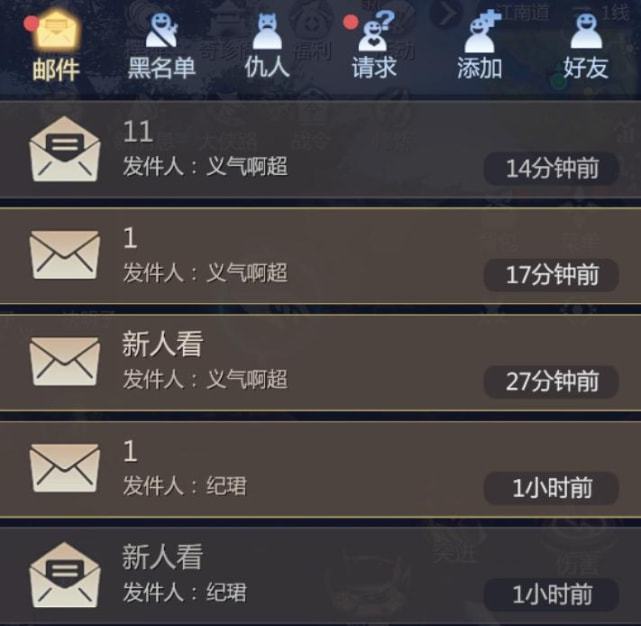Screen dimensions: 641x626
Task: Open mail 新人看 sent 27分钟前
Action: [x=320, y=362]
